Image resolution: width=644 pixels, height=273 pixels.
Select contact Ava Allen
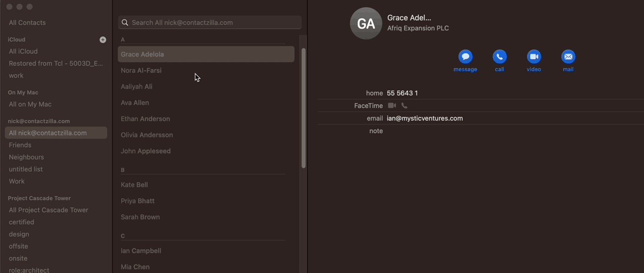(135, 103)
